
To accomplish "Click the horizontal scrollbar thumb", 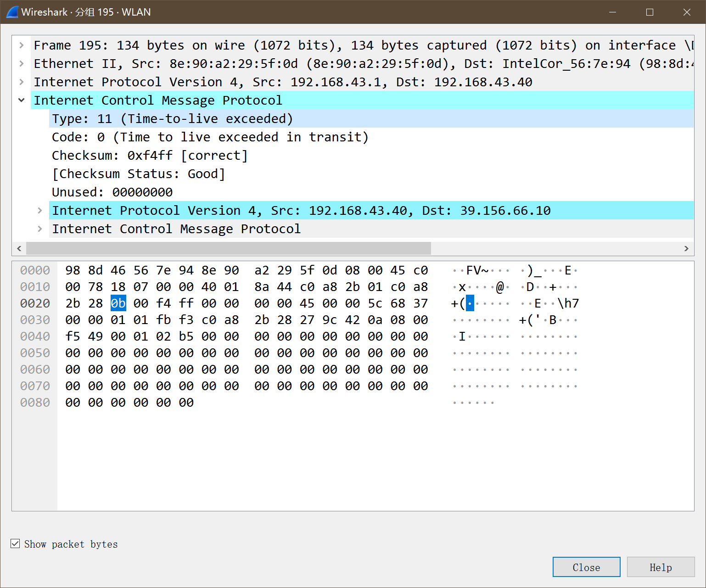I will pyautogui.click(x=229, y=248).
